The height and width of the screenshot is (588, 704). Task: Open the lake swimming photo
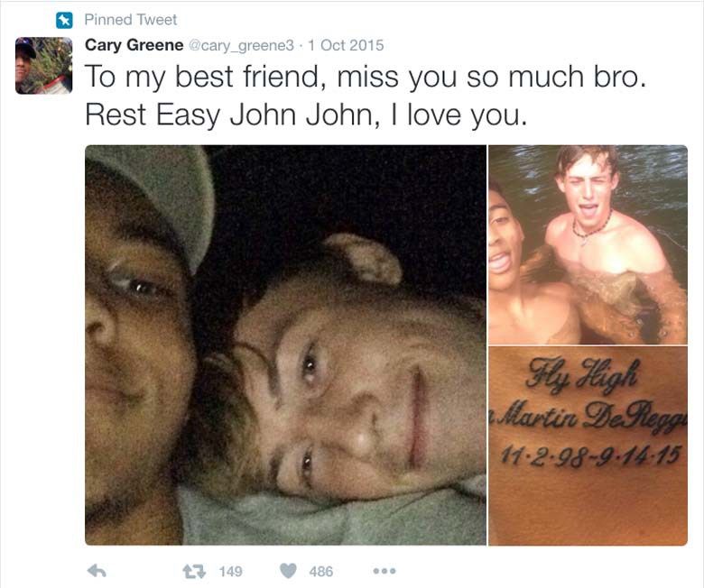588,244
